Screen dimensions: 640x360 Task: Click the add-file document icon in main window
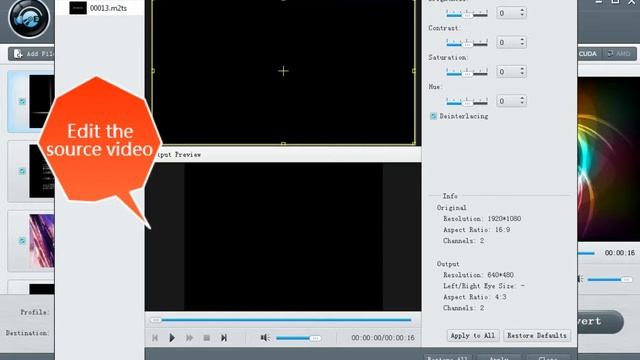(x=18, y=54)
